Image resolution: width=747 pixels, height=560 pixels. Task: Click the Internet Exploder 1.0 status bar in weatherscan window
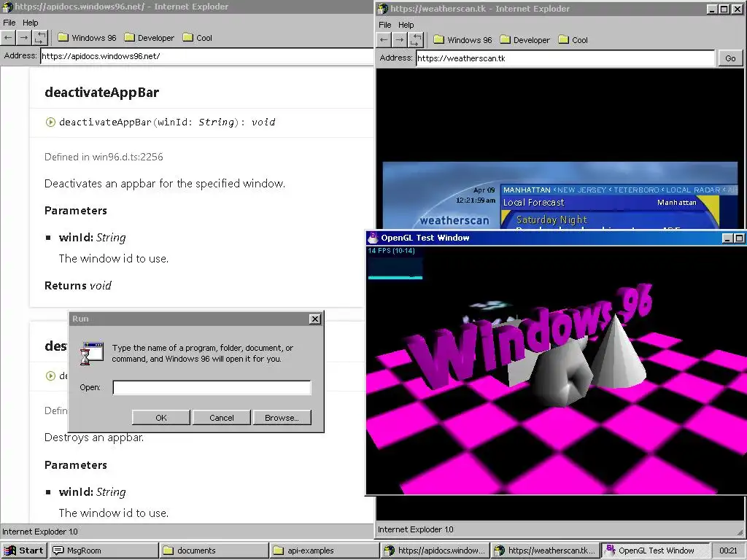click(560, 529)
